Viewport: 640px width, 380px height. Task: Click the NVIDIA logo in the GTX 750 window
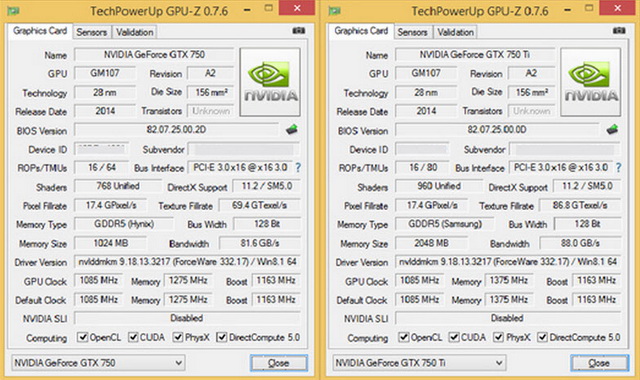270,82
